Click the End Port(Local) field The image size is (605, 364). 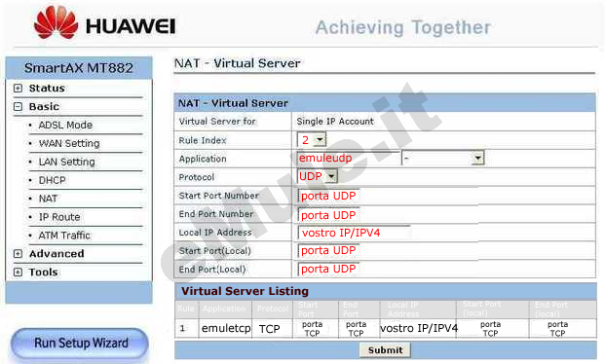coord(328,269)
